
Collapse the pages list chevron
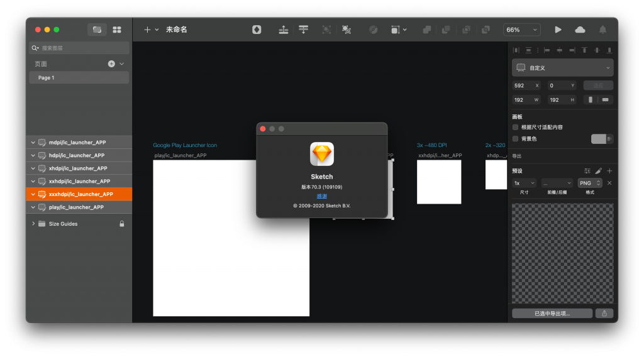click(x=121, y=63)
